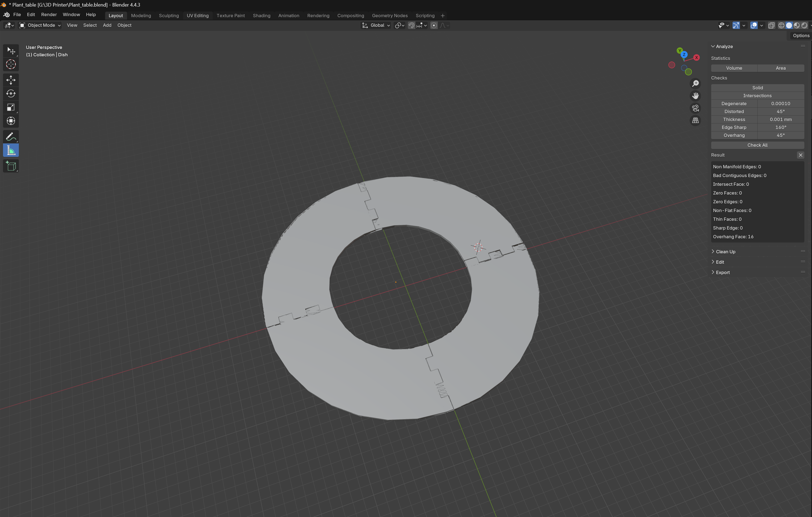The image size is (812, 517).
Task: Toggle viewport overlays
Action: click(754, 25)
